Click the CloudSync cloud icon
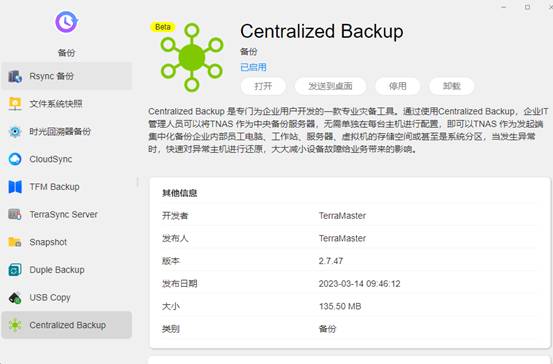This screenshot has height=364, width=553. tap(15, 159)
